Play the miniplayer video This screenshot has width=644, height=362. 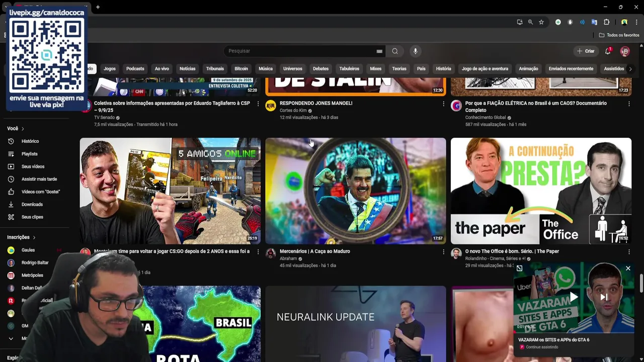click(574, 297)
